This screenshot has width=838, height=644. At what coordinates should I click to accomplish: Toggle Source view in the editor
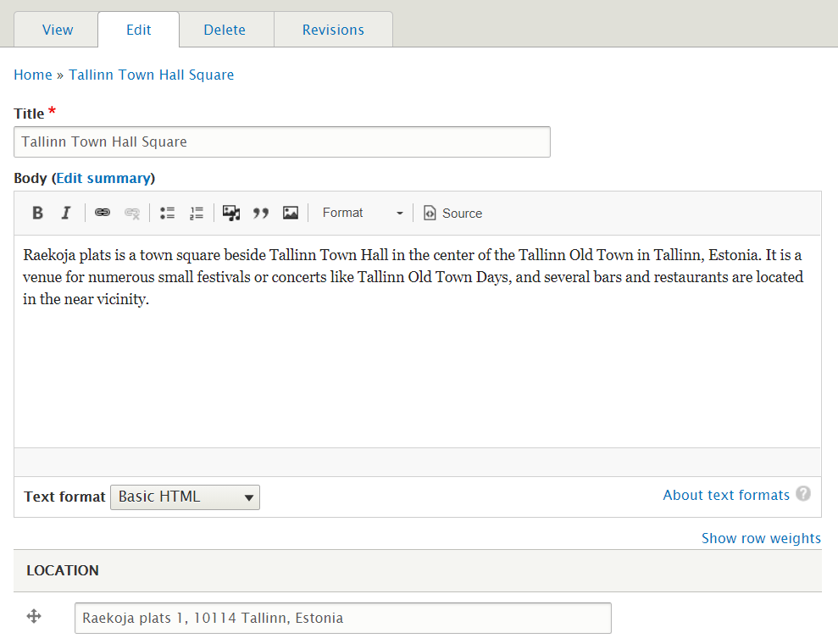[452, 213]
